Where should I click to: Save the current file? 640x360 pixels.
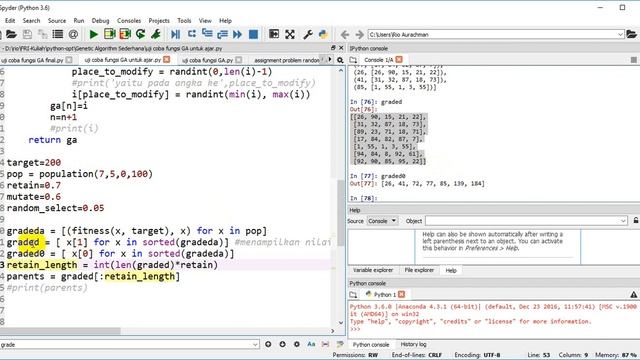coord(27,34)
